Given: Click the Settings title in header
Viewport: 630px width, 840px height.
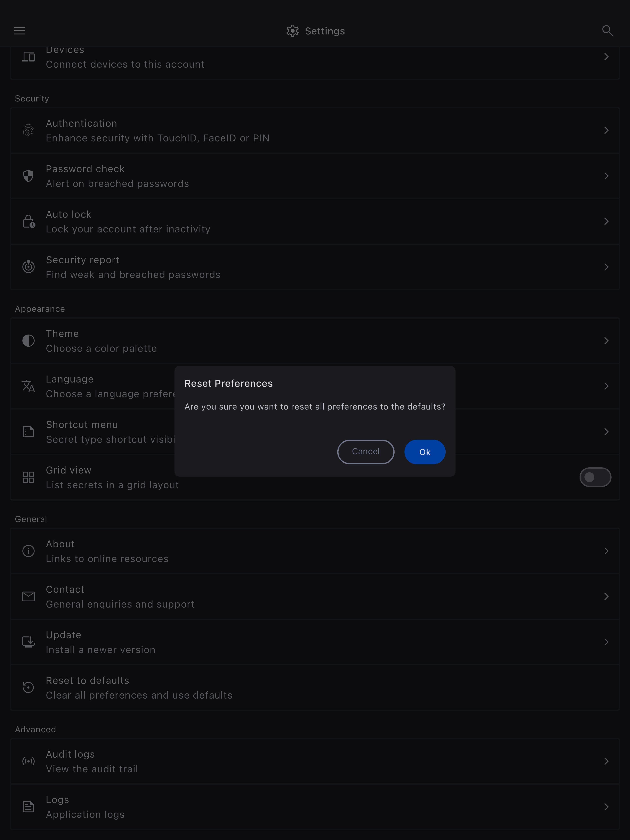Looking at the screenshot, I should pyautogui.click(x=324, y=31).
